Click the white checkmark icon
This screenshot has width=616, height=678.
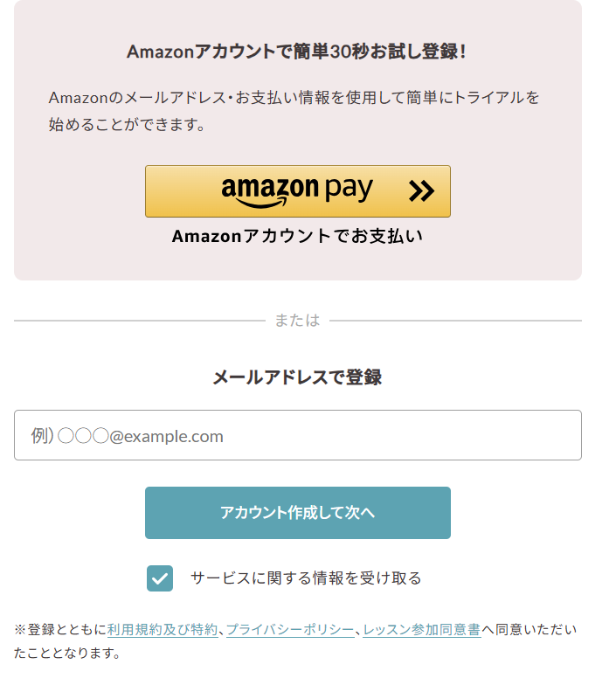coord(160,578)
